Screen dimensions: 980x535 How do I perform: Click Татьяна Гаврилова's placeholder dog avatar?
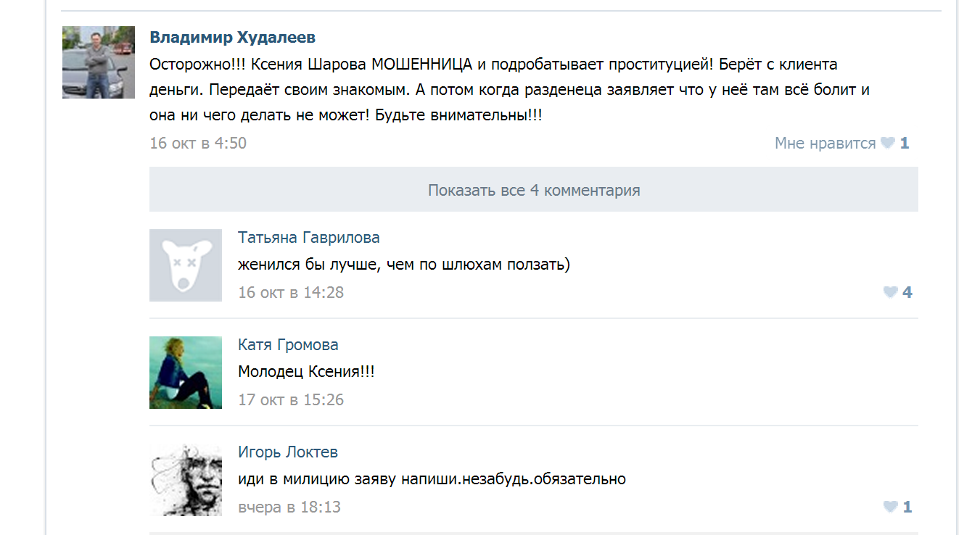186,265
